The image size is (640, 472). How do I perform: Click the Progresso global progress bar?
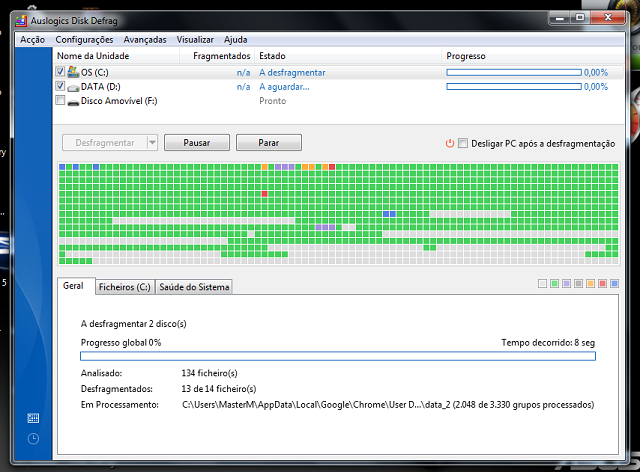point(338,356)
